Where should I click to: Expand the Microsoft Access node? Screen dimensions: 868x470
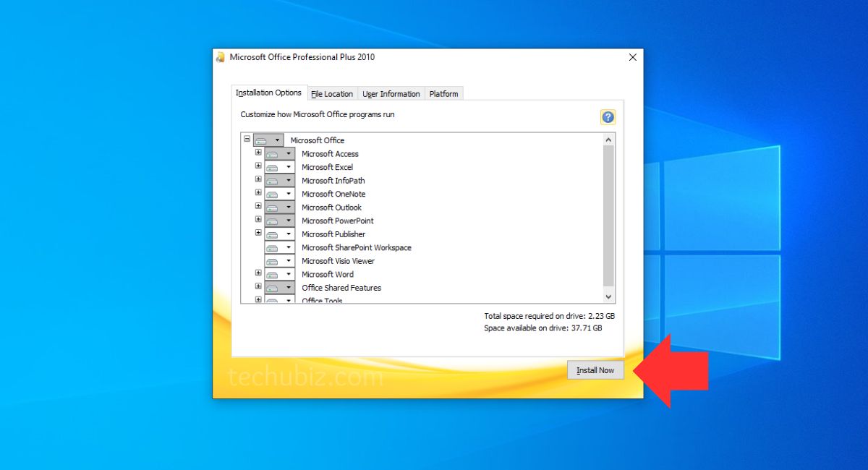click(258, 153)
